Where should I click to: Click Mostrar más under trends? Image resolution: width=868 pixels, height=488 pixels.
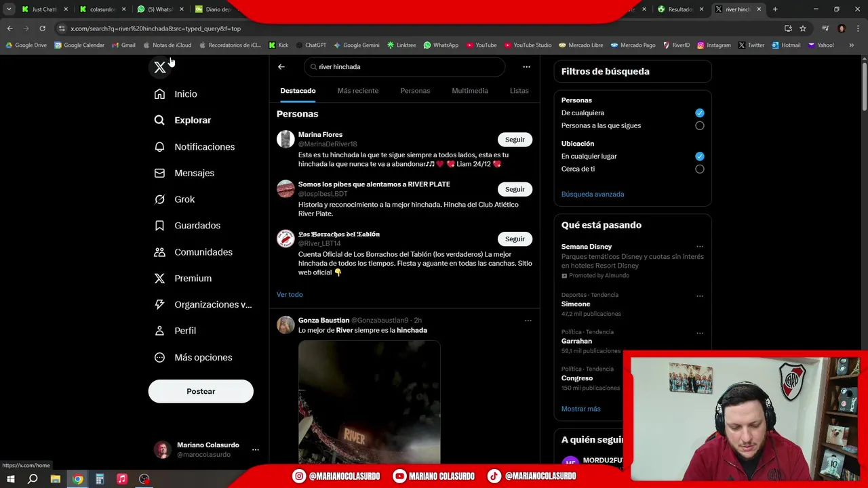(580, 409)
